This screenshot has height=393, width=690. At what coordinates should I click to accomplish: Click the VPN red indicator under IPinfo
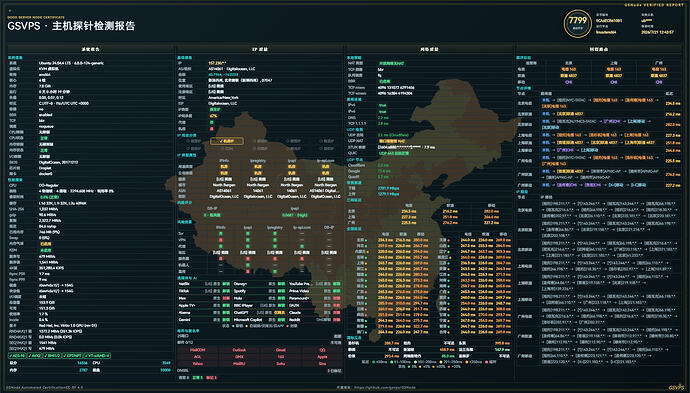click(x=221, y=240)
